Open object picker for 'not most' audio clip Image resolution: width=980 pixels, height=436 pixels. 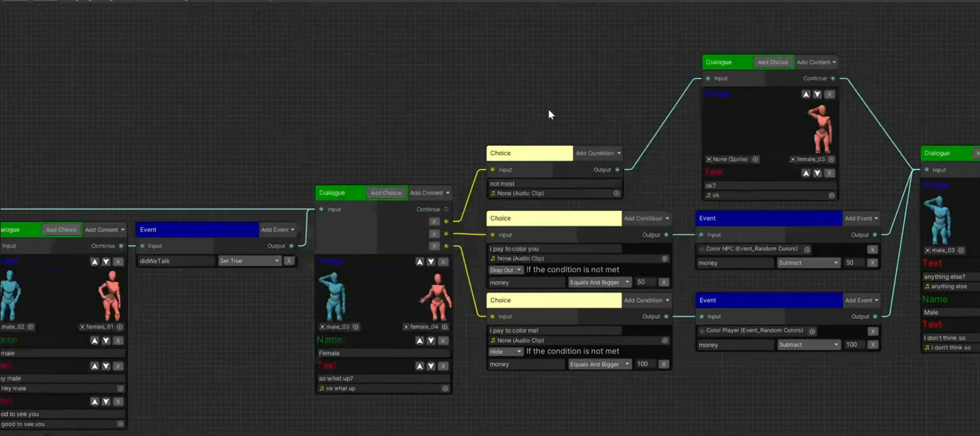pyautogui.click(x=616, y=194)
